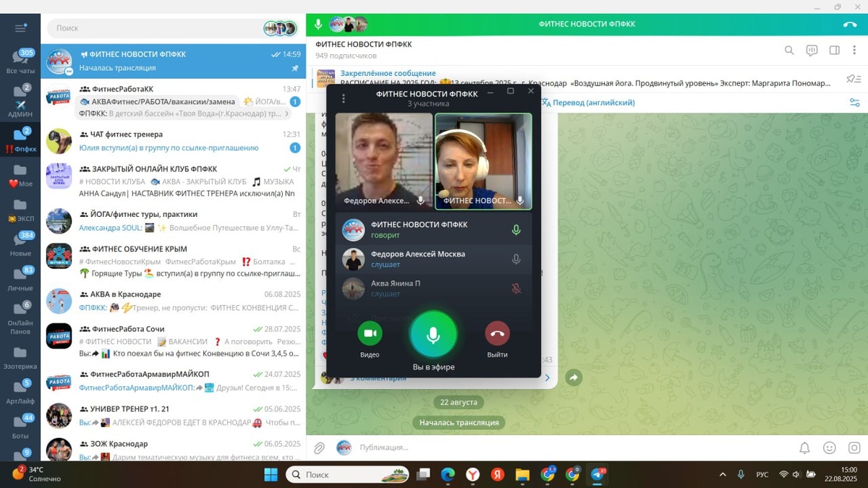Viewport: 868px width, 488px height.
Task: Click the 'Публикация...' message input
Action: pyautogui.click(x=571, y=448)
